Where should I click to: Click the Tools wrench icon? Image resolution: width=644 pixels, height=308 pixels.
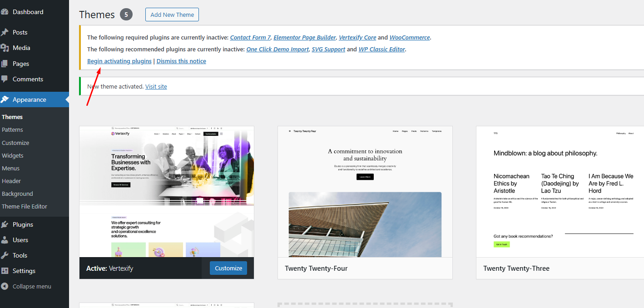pos(5,255)
